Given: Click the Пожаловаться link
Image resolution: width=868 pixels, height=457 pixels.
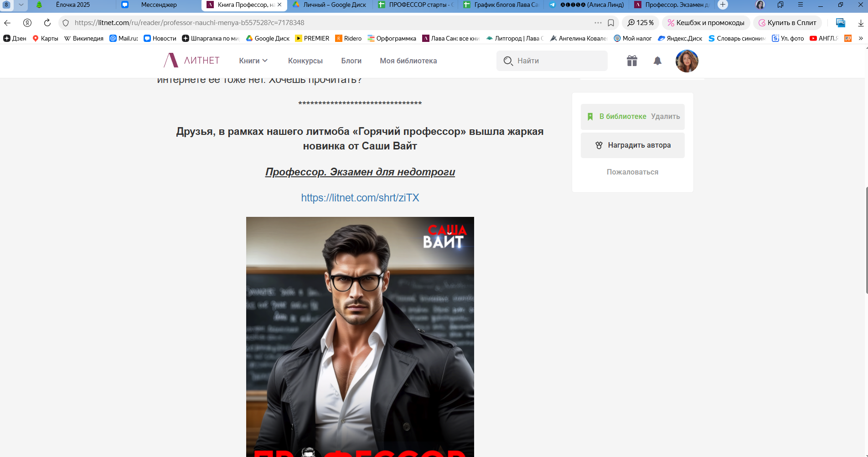Looking at the screenshot, I should click(633, 172).
